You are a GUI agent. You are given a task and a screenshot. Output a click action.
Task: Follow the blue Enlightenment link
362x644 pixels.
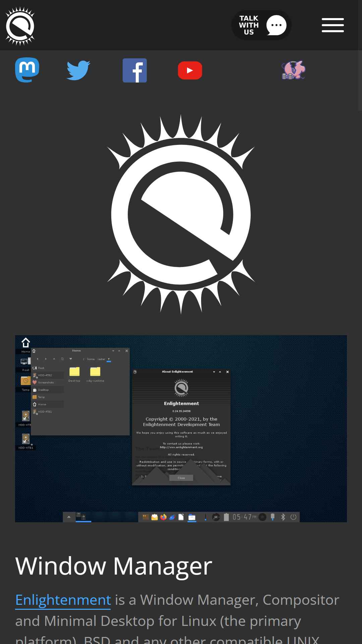click(63, 600)
